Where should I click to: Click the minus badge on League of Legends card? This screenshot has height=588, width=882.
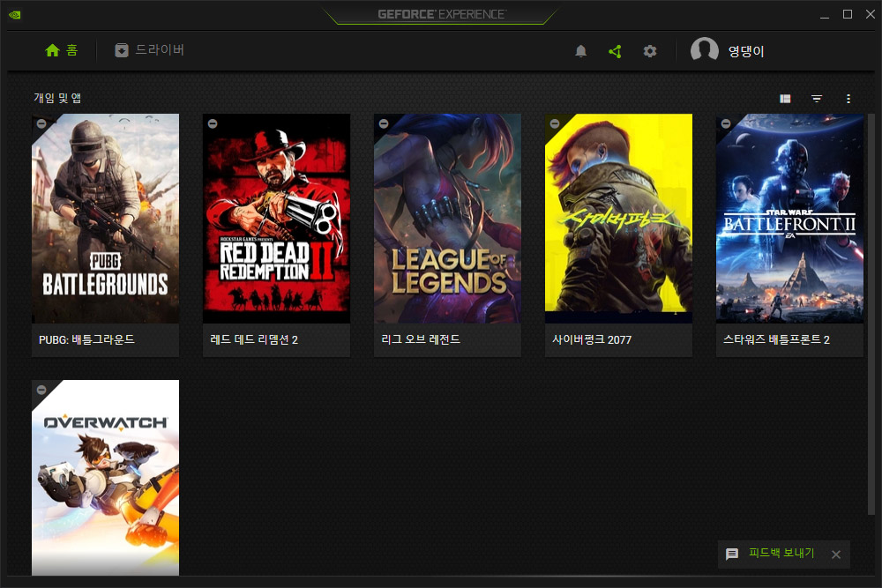click(384, 123)
